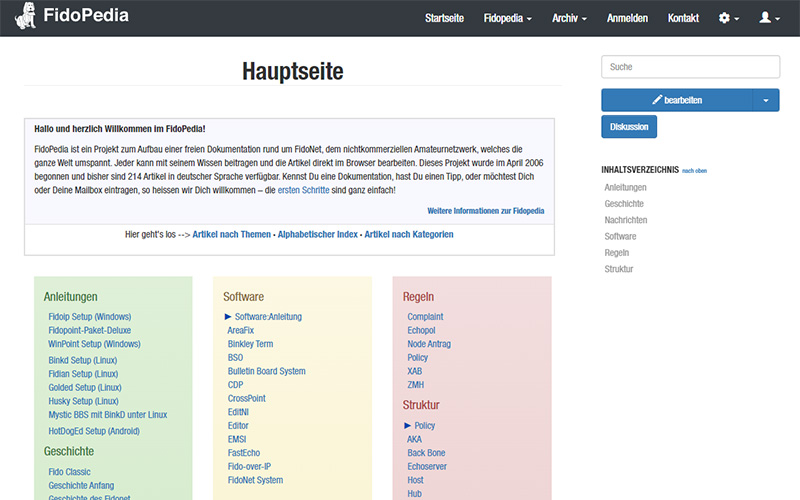Viewport: 800px width, 500px height.
Task: Open the Diskussion page
Action: pyautogui.click(x=629, y=127)
